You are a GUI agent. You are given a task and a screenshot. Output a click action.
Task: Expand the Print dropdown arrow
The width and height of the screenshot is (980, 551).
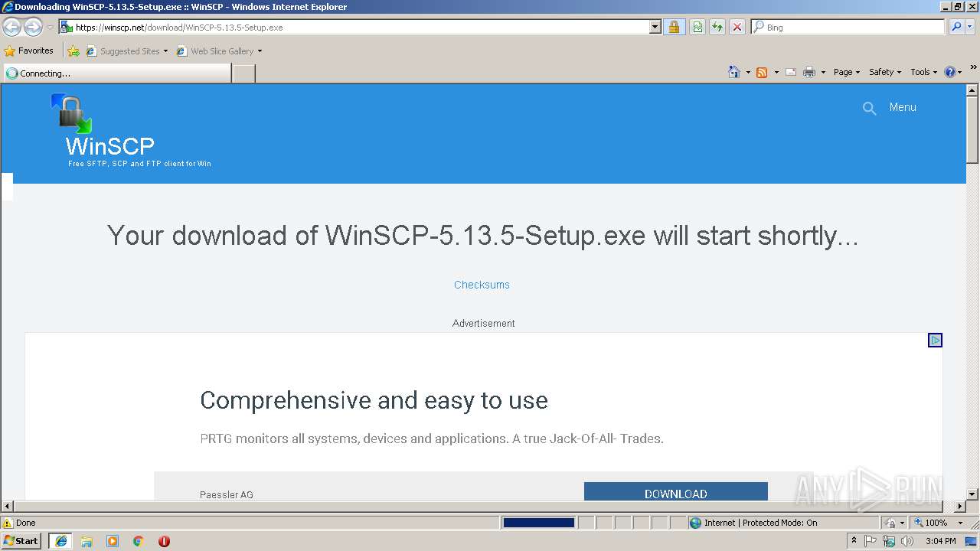pyautogui.click(x=823, y=72)
